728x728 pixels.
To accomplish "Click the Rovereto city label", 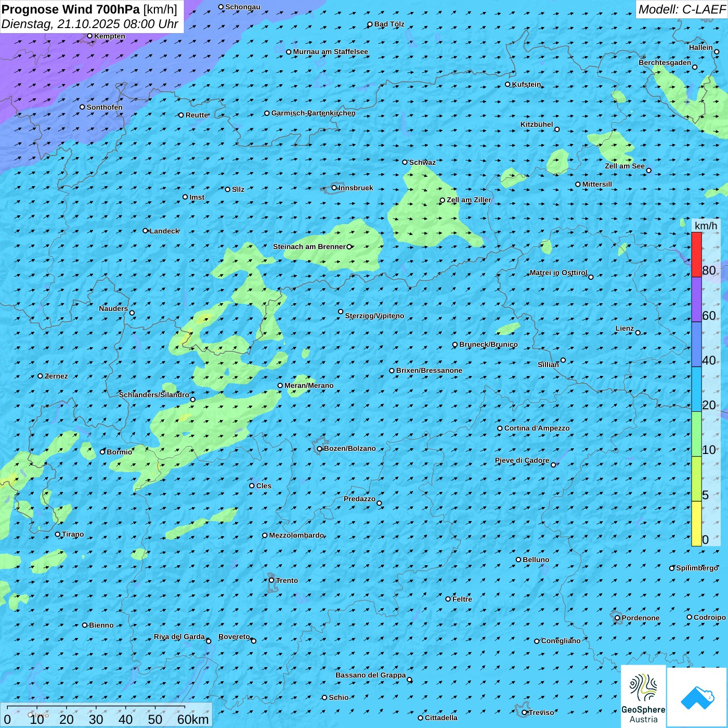I will (234, 636).
